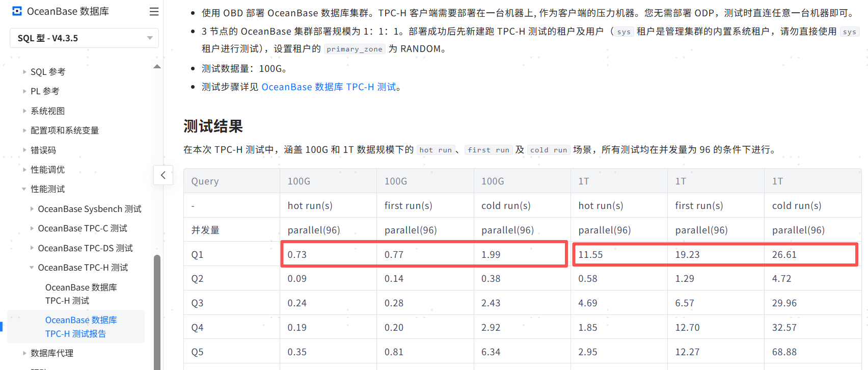Follow the OceanBase 数据库 TPC-H 测试 hyperlink
Viewport: 868px width, 370px height.
(329, 87)
